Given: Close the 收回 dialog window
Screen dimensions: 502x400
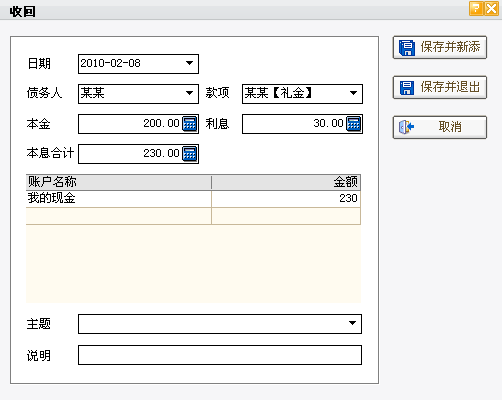Looking at the screenshot, I should pos(492,8).
